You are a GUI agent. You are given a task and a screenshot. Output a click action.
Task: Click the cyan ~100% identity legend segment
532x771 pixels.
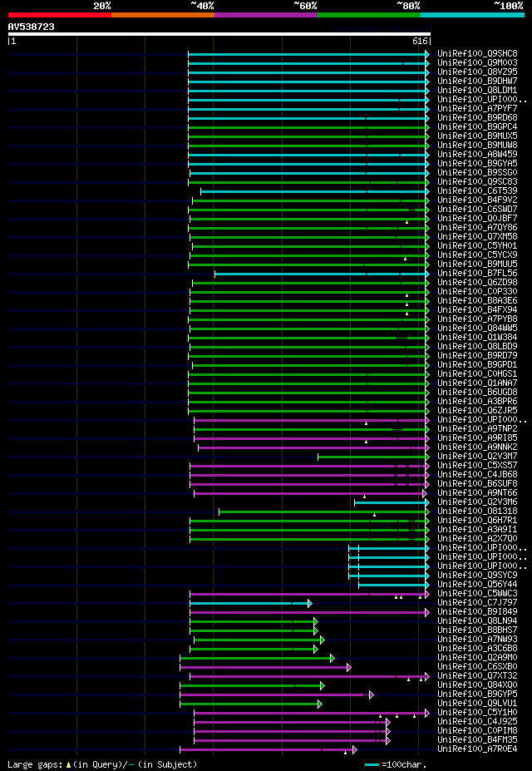pos(472,15)
